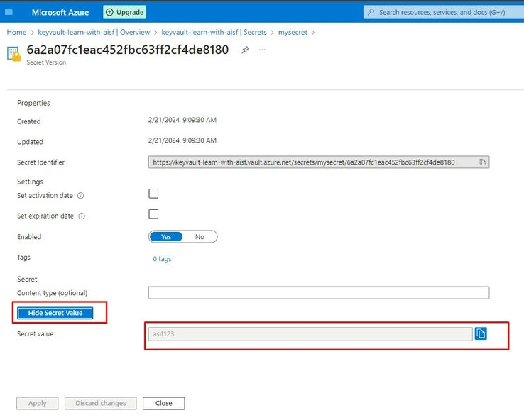Click the Hide Secret Value button
This screenshot has width=524, height=420.
[x=55, y=313]
